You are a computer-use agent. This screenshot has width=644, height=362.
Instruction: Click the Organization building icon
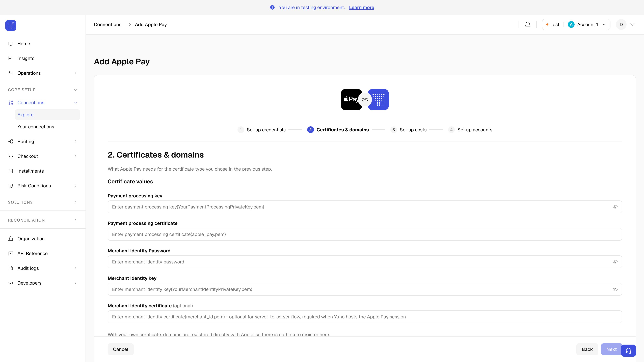click(x=11, y=239)
